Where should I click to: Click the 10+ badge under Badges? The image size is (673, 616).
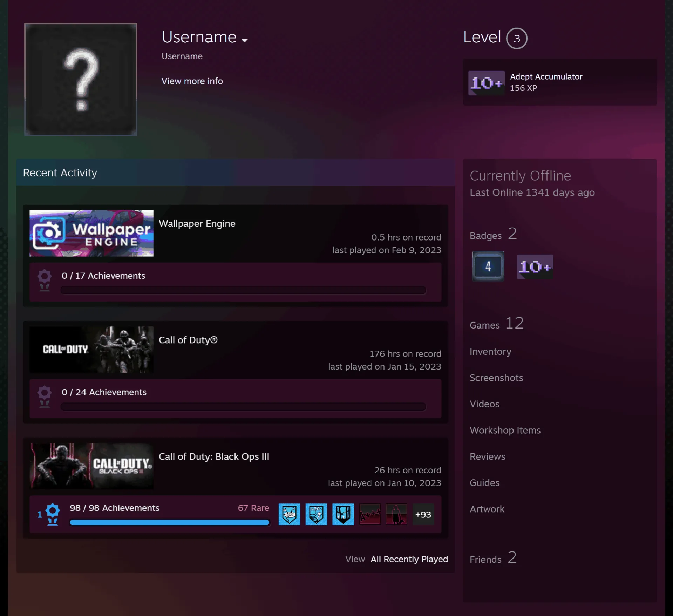[x=535, y=267]
